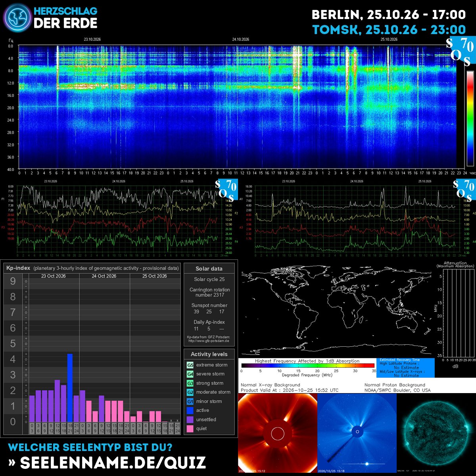Click the Kp level 5 row label
Image resolution: width=476 pixels, height=476 pixels.
[x=13, y=344]
